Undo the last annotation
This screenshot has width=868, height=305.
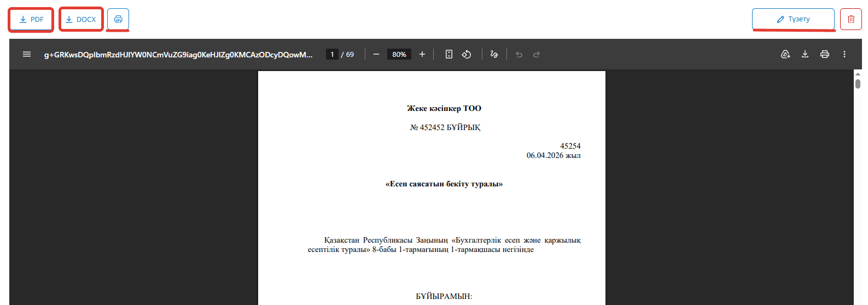(519, 54)
